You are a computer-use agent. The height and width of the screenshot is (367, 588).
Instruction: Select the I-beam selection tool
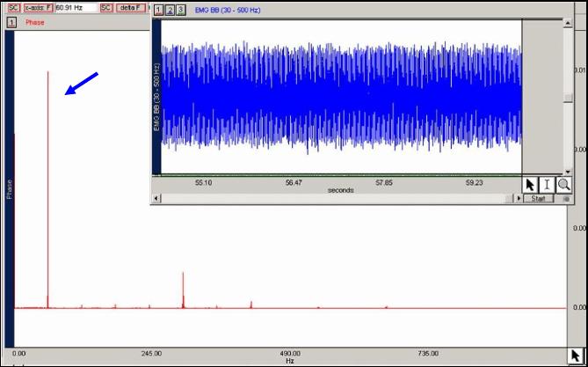(547, 185)
